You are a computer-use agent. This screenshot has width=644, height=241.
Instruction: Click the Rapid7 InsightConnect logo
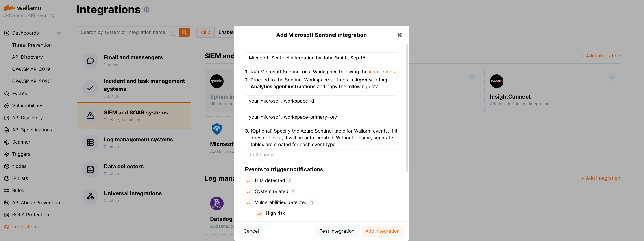point(496,81)
